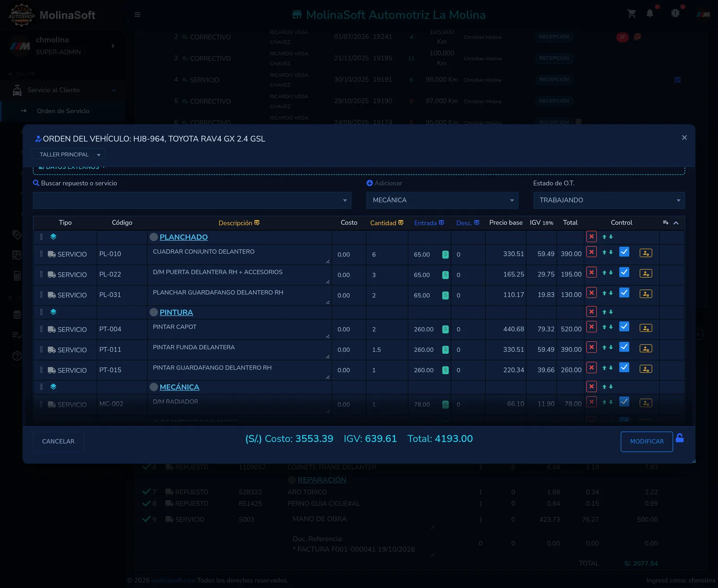Toggle the PT-011 control checkbox
Viewport: 718px width, 588px height.
click(624, 347)
